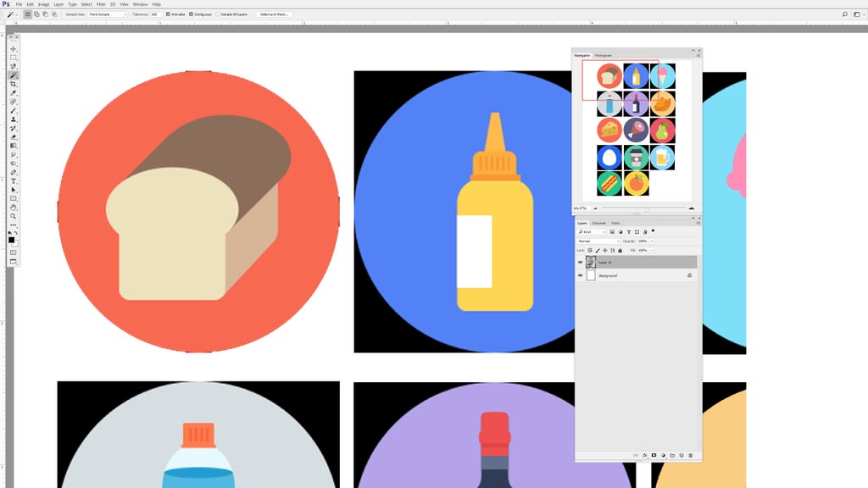This screenshot has height=488, width=868.
Task: Select the Gradient tool
Action: (14, 146)
